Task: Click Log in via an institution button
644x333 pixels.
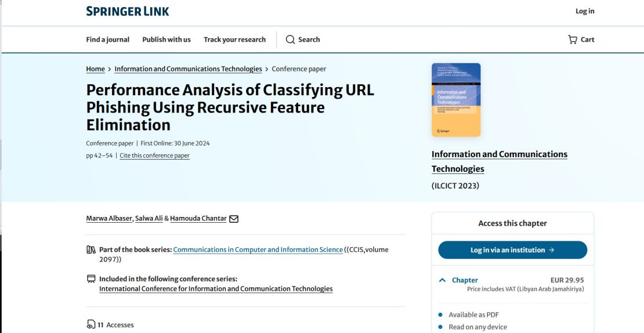Action: point(512,250)
